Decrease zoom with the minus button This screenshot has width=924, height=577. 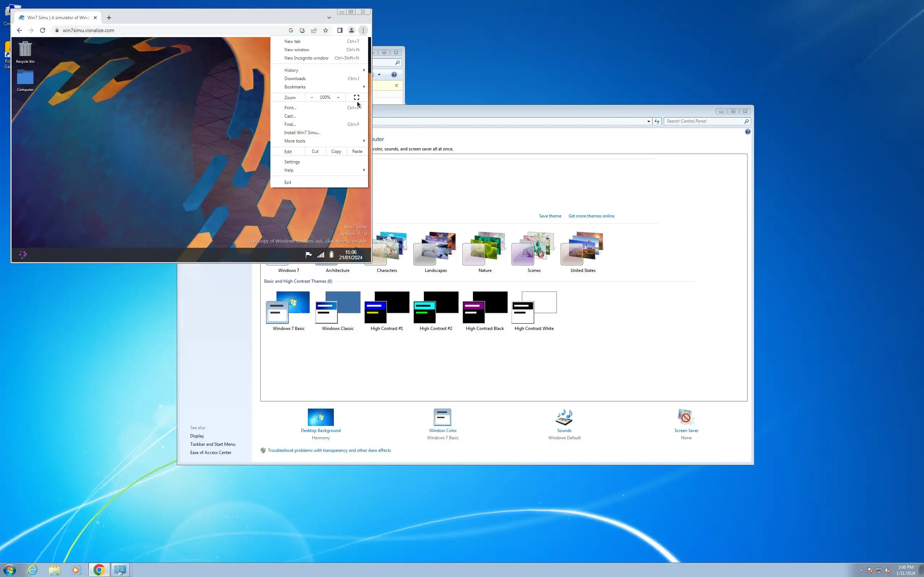click(312, 97)
